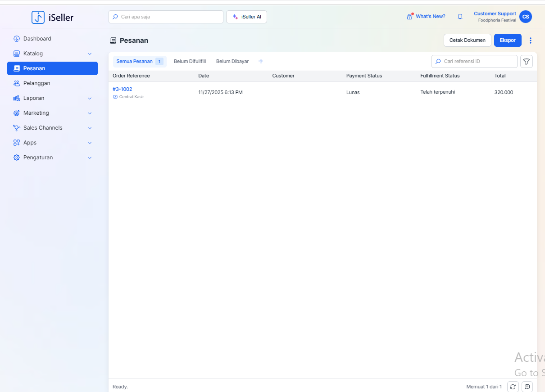Click the refresh icon in footer
The height and width of the screenshot is (392, 545).
coord(513,387)
